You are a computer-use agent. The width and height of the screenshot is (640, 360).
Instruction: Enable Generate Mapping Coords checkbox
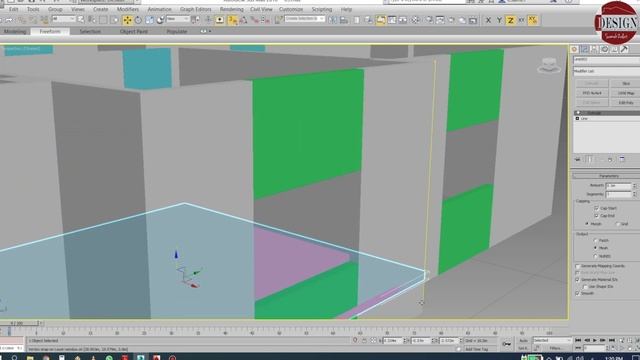[577, 266]
